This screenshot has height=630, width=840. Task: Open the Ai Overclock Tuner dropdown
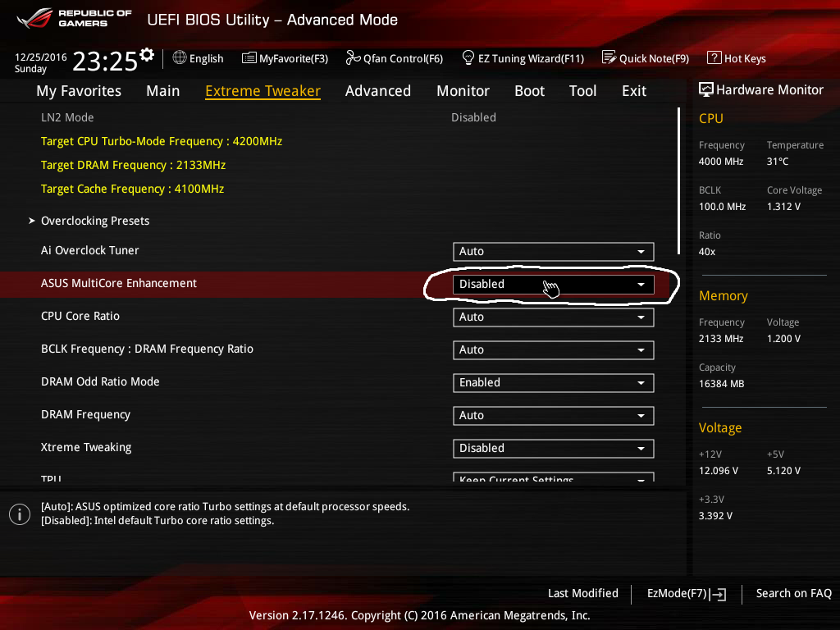(554, 251)
